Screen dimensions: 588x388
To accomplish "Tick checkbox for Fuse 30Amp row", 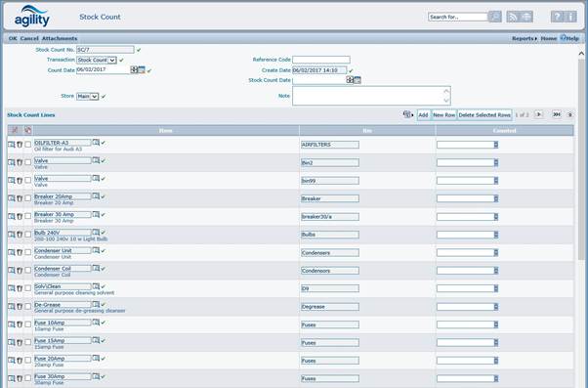I will (x=27, y=378).
